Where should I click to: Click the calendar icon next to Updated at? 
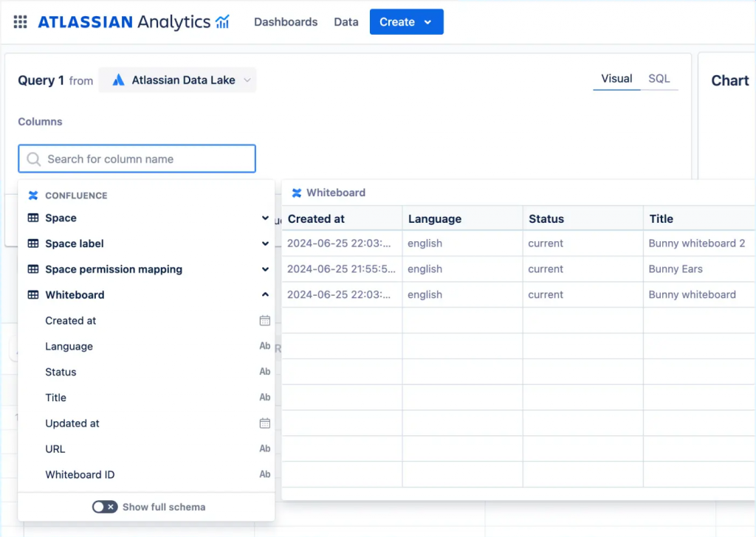point(265,423)
